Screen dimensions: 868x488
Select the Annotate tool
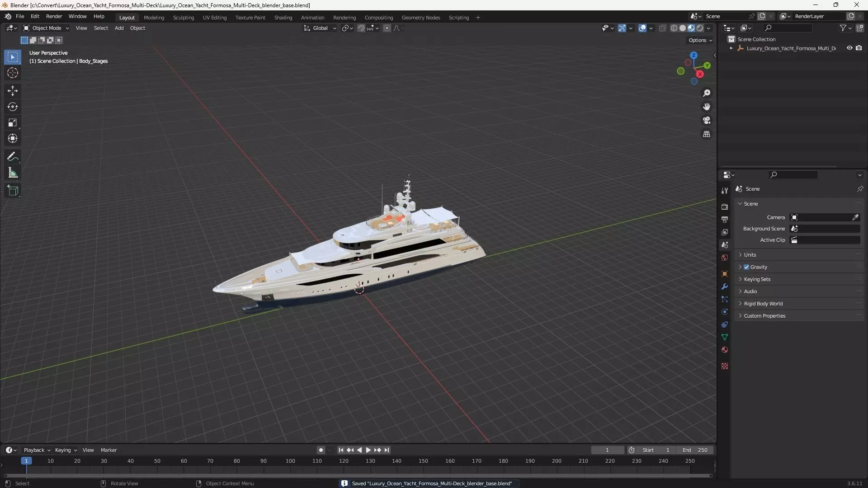click(13, 157)
